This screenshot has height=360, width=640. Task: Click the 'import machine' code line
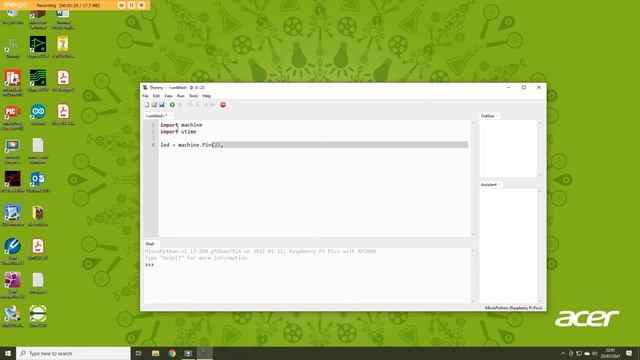point(181,125)
